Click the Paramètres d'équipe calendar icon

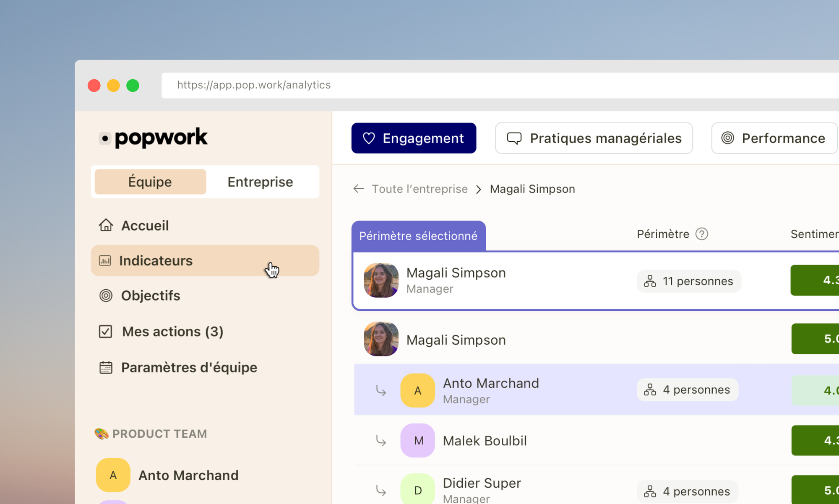(x=106, y=368)
